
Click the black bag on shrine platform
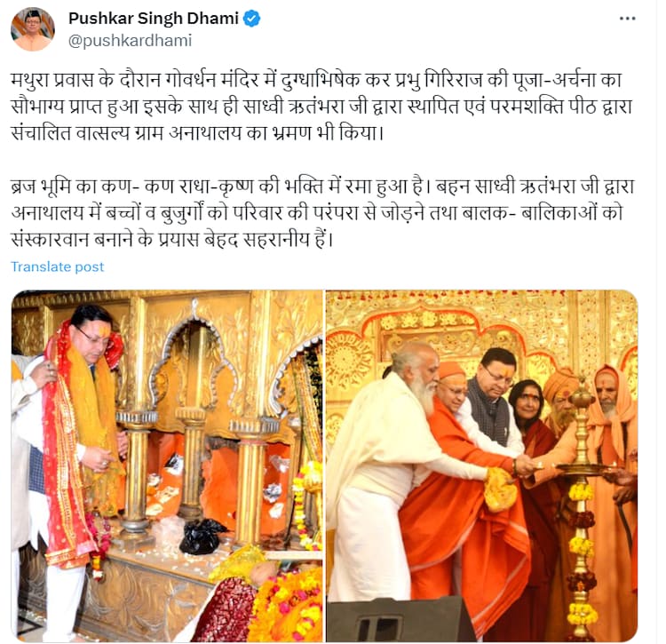[x=201, y=537]
